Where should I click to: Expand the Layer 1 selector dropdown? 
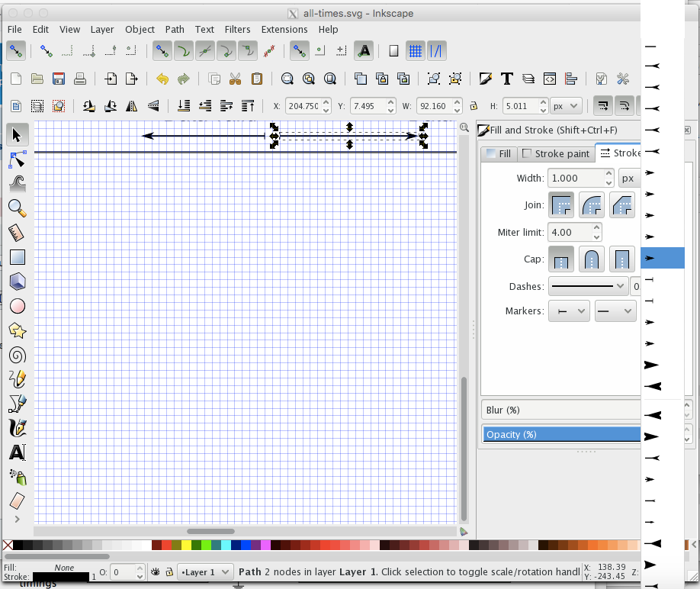[x=206, y=571]
